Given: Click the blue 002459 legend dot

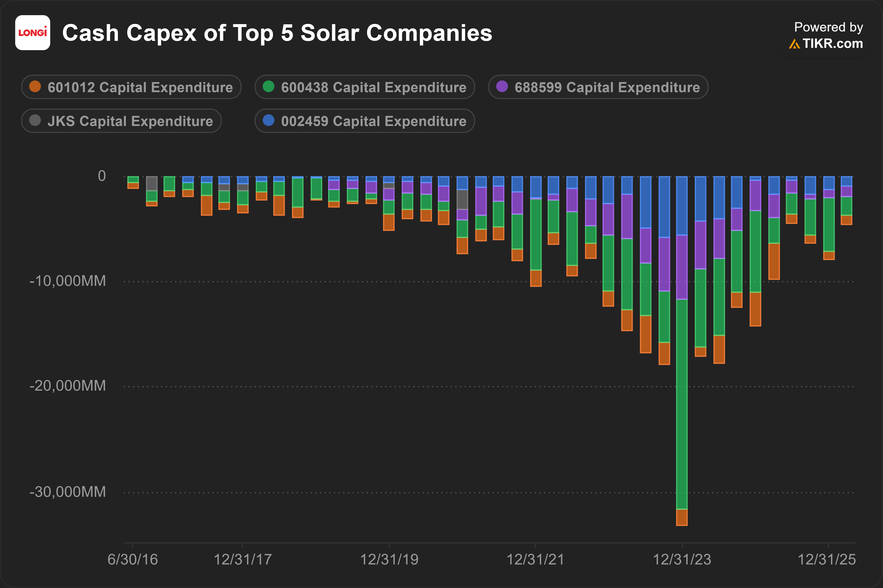Looking at the screenshot, I should (268, 120).
